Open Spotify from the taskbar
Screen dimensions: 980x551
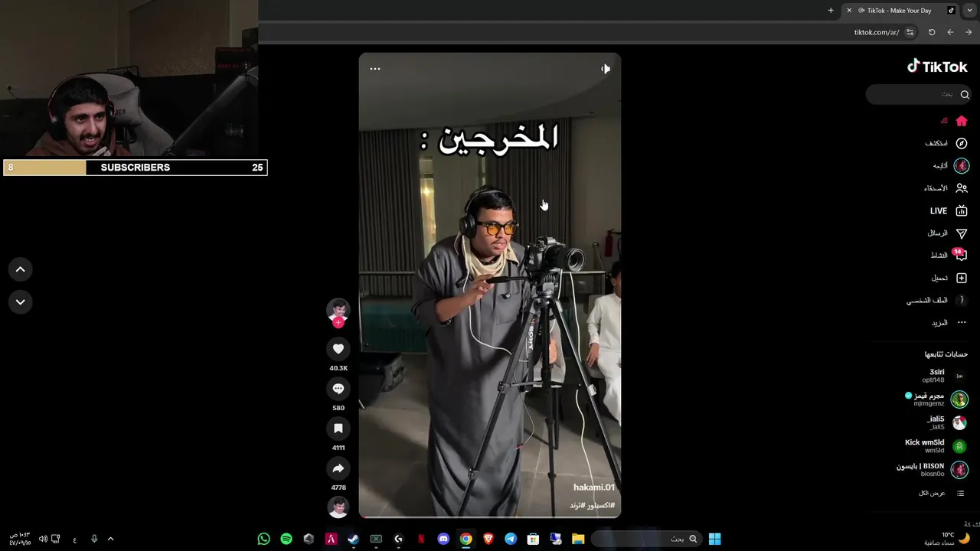pos(286,539)
